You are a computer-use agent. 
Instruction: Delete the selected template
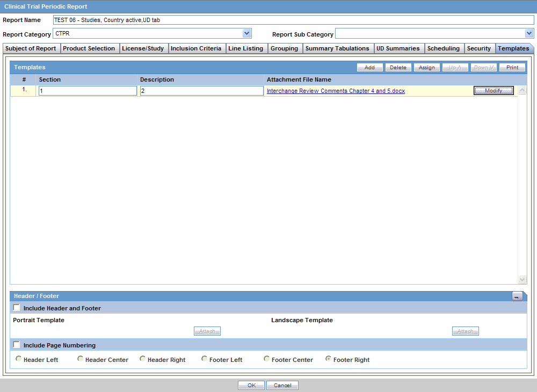(x=398, y=67)
